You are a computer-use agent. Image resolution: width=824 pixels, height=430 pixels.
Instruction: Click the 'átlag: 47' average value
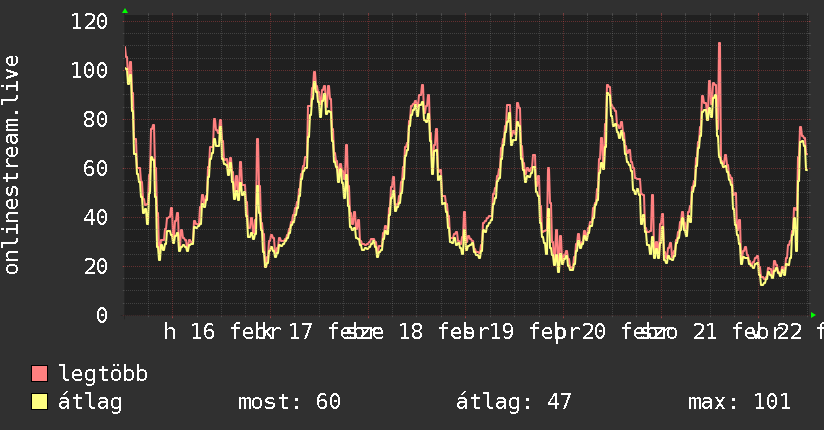[514, 402]
